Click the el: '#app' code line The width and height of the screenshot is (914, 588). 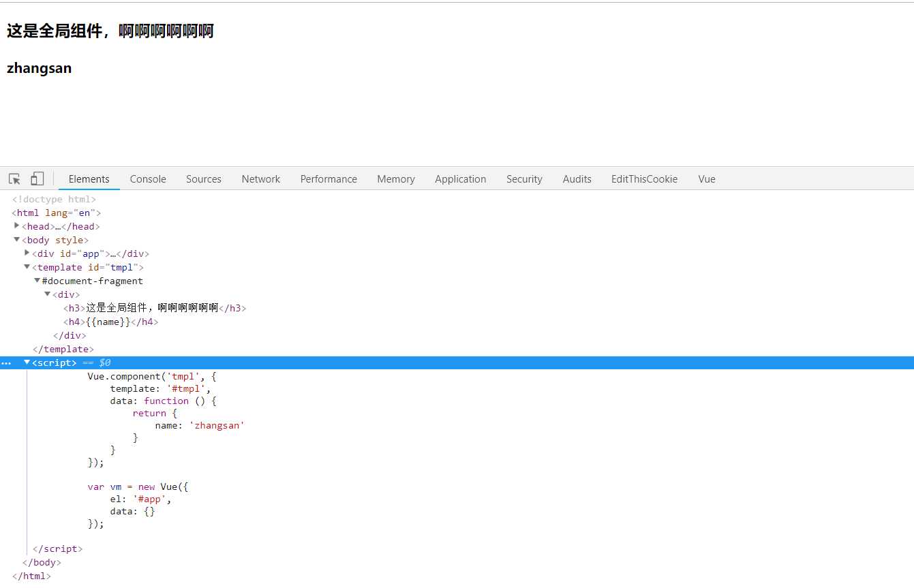140,499
